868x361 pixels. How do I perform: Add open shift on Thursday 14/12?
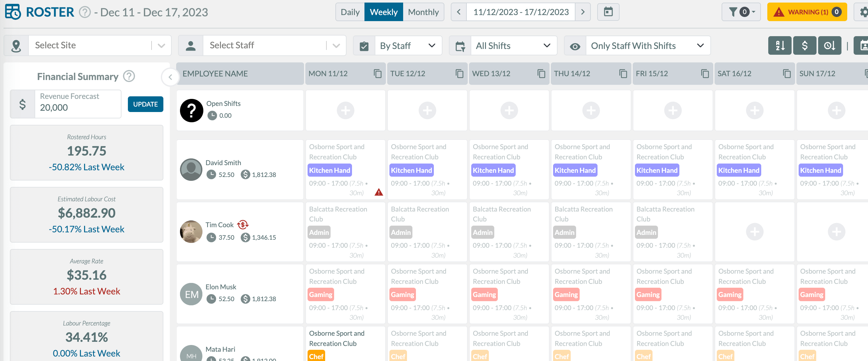tap(591, 110)
